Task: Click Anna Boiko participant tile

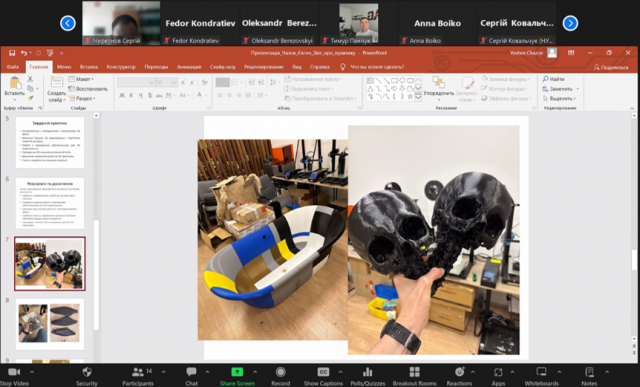Action: pyautogui.click(x=437, y=23)
